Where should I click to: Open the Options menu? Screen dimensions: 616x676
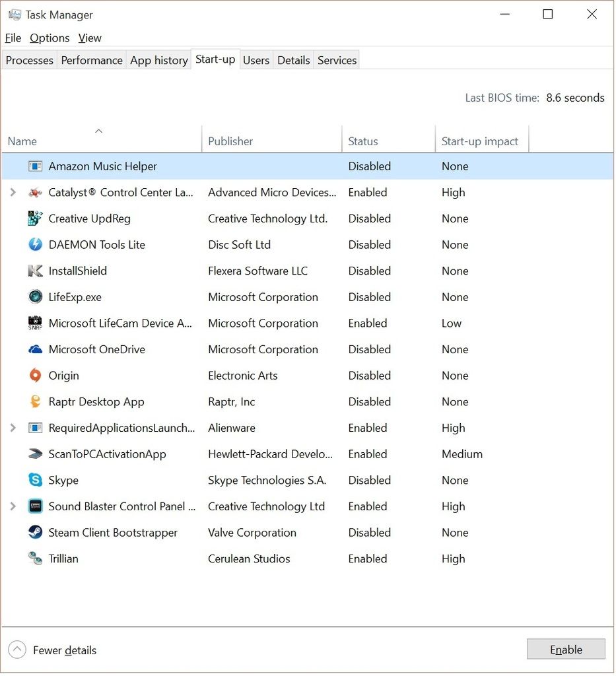(x=50, y=38)
